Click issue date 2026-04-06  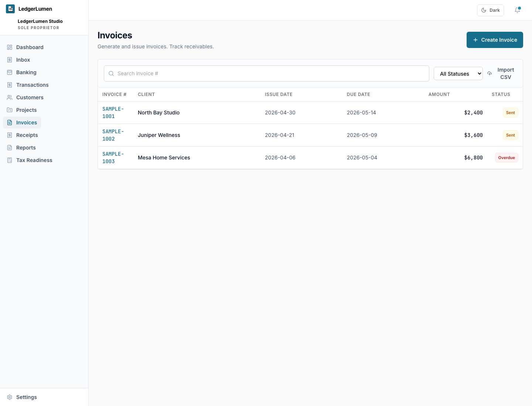coord(280,158)
